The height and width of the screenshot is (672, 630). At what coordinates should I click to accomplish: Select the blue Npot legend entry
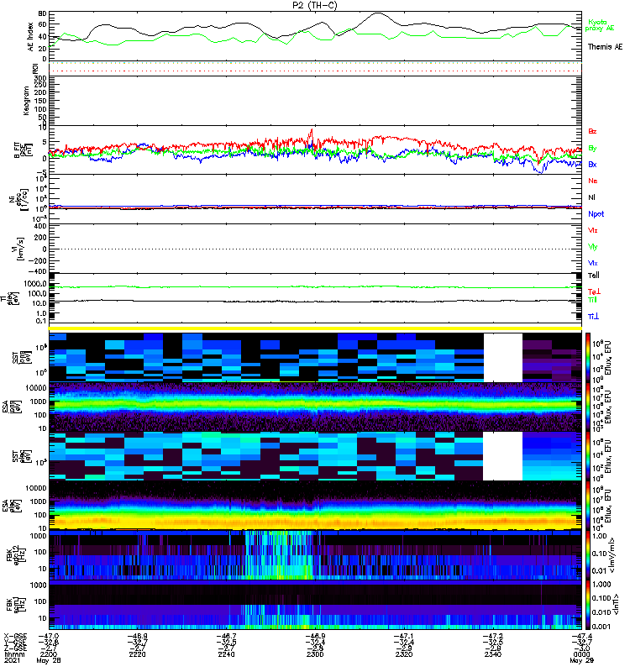596,214
